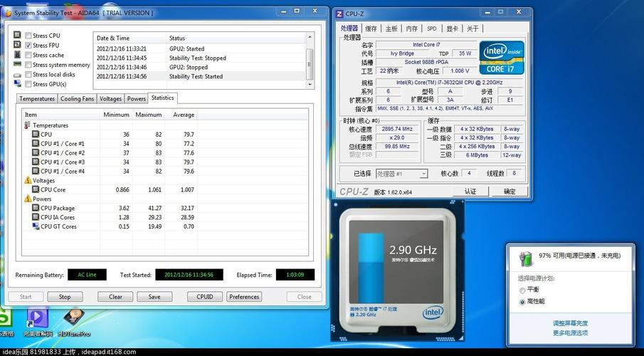Open the Statistics tab in AIDA64
This screenshot has height=356, width=644.
(x=162, y=98)
